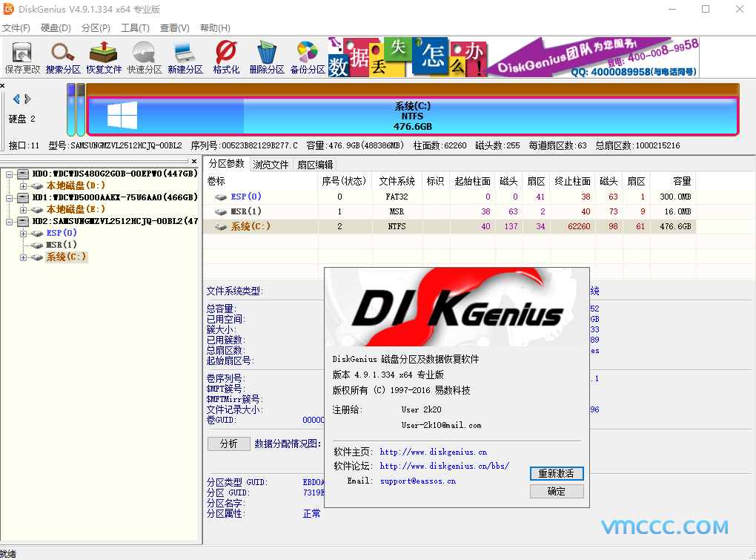The height and width of the screenshot is (560, 756).
Task: Click the 起始柱面 column header
Action: click(473, 181)
